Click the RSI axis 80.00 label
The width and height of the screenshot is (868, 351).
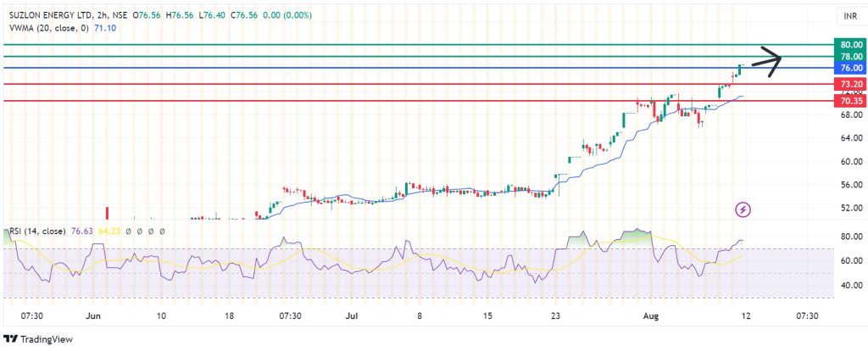point(851,237)
